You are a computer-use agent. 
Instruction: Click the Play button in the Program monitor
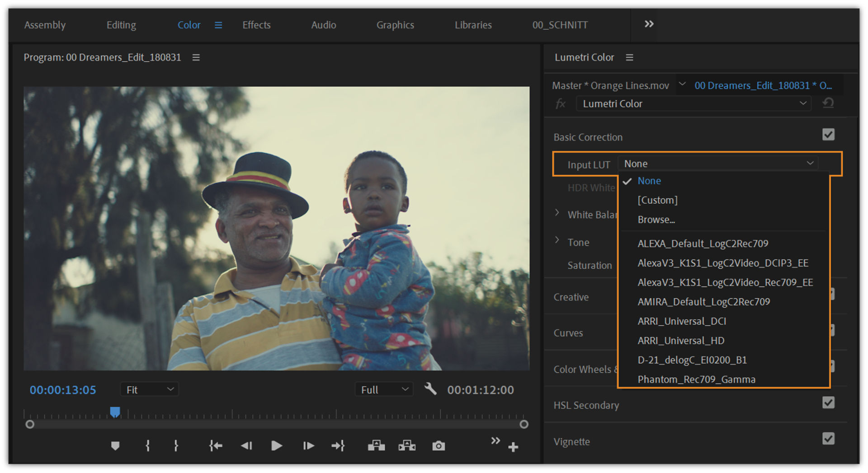[x=276, y=445]
